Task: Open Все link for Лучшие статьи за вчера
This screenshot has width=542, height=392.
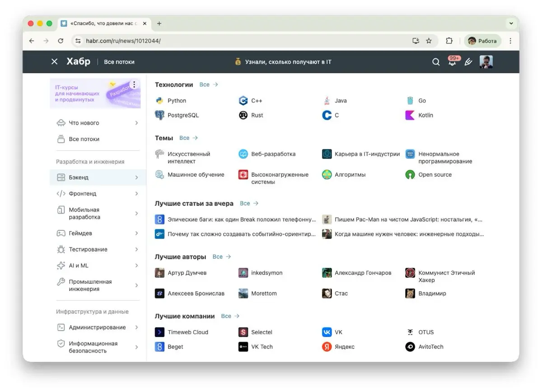Action: coord(249,203)
